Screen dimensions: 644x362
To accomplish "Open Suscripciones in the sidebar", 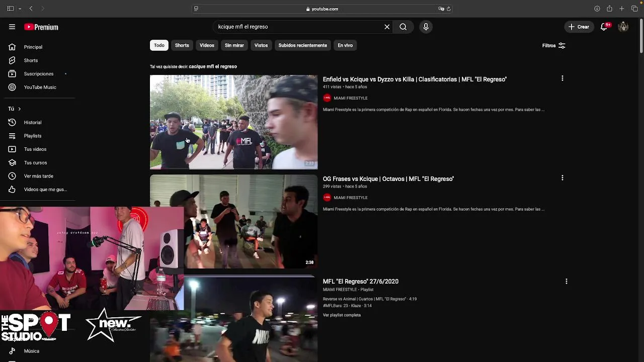I will [x=38, y=74].
